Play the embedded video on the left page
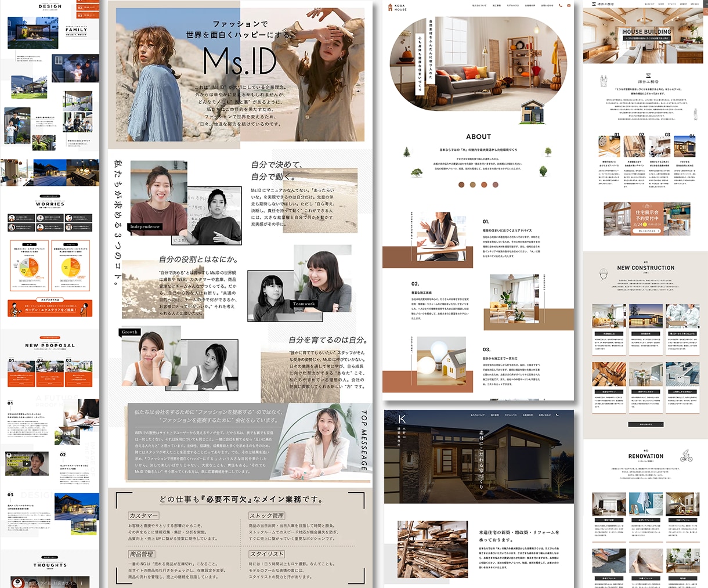Viewport: 708px width, 588px height. click(26, 464)
